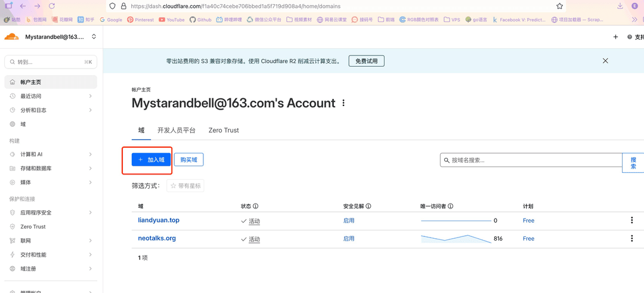Open 域 item in sidebar

pyautogui.click(x=51, y=124)
